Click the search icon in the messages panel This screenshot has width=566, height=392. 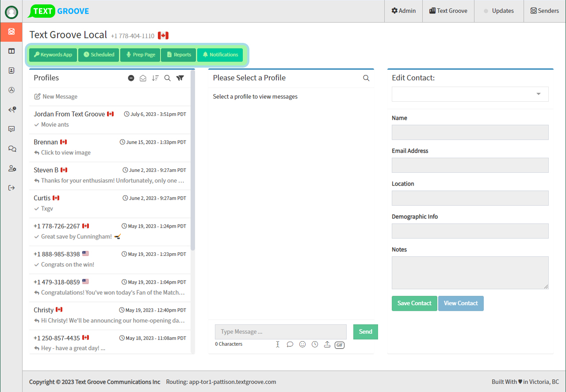pos(366,78)
